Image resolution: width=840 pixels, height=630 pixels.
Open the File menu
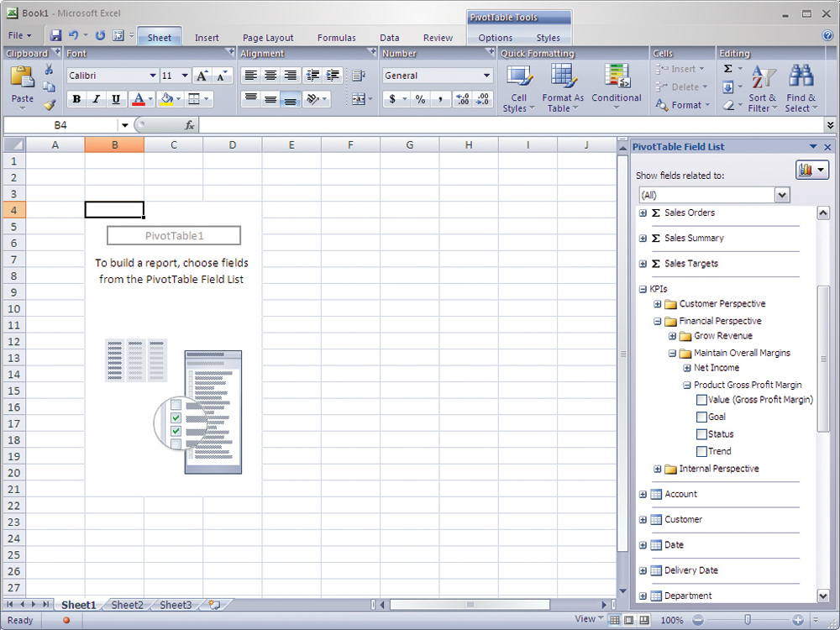click(20, 35)
